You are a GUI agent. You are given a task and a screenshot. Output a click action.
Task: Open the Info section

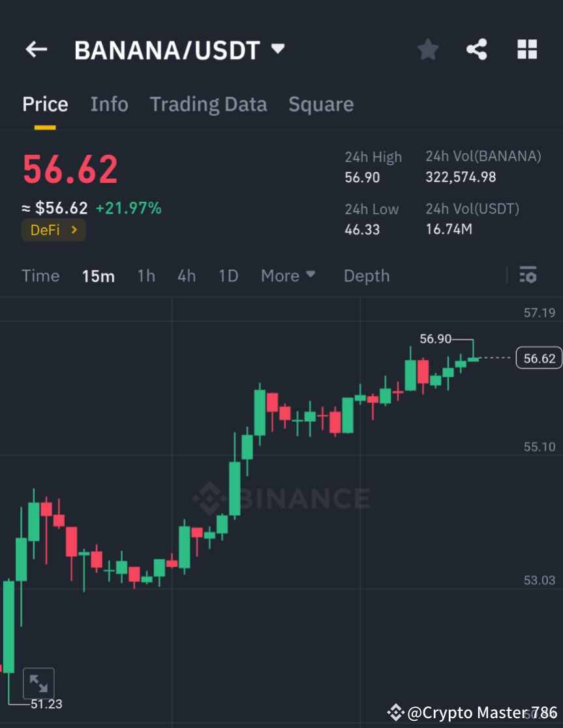point(109,103)
